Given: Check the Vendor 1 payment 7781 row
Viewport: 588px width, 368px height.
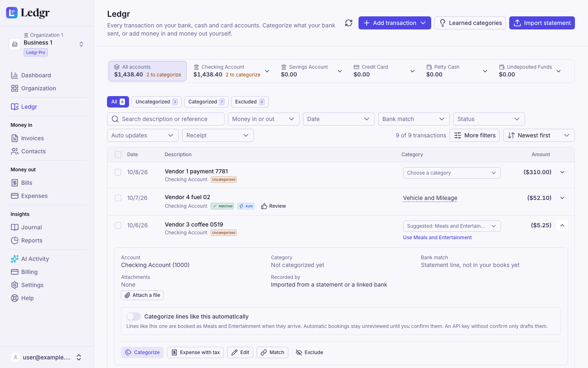Looking at the screenshot, I should click(x=118, y=172).
